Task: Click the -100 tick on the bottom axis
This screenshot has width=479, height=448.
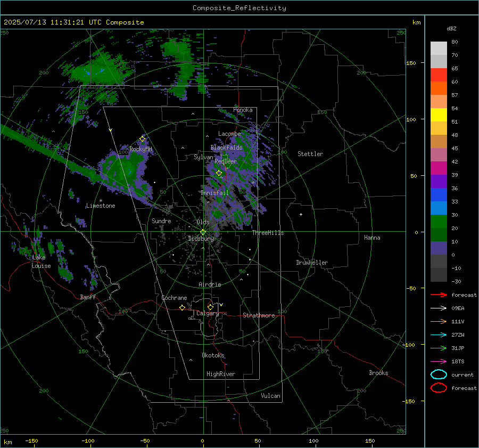Action: [x=88, y=441]
